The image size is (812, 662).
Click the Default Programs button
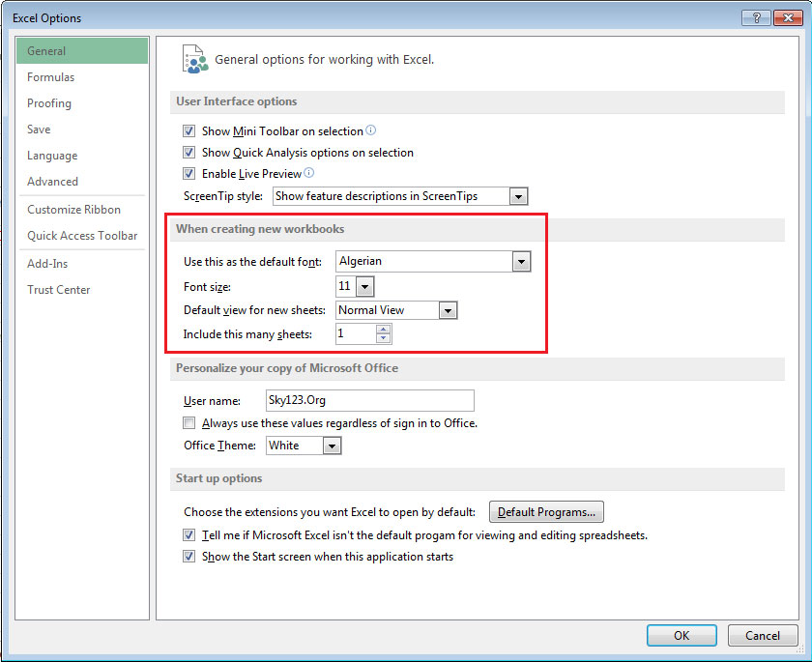[546, 511]
